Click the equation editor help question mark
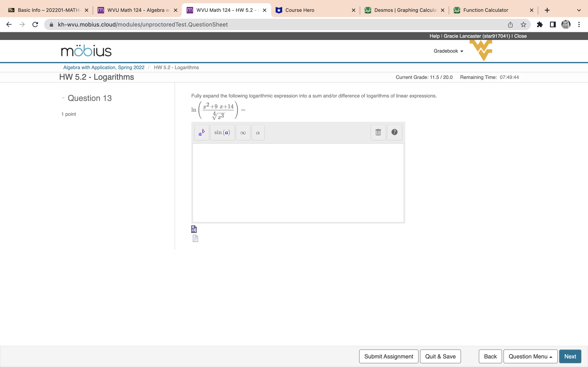588x367 pixels. [394, 133]
